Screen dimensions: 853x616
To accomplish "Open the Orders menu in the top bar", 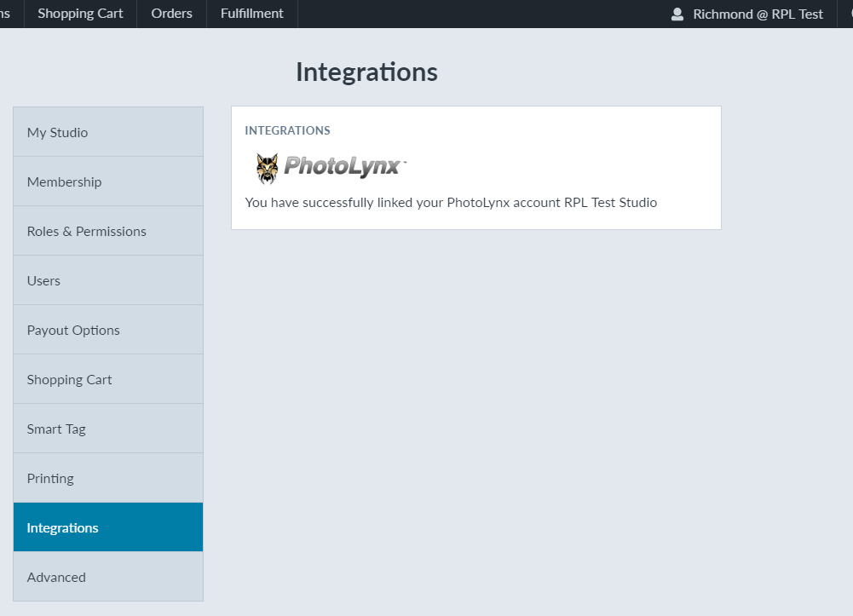I will pyautogui.click(x=172, y=14).
